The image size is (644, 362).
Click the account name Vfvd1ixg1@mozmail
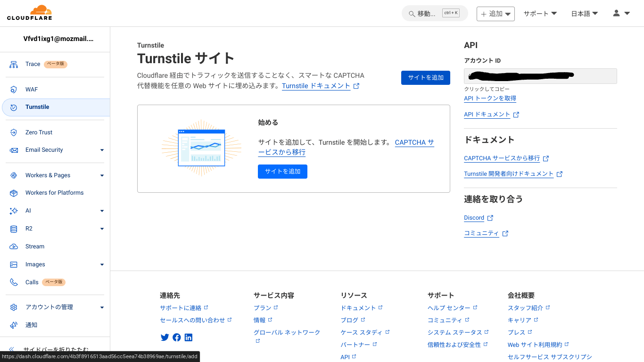(58, 39)
